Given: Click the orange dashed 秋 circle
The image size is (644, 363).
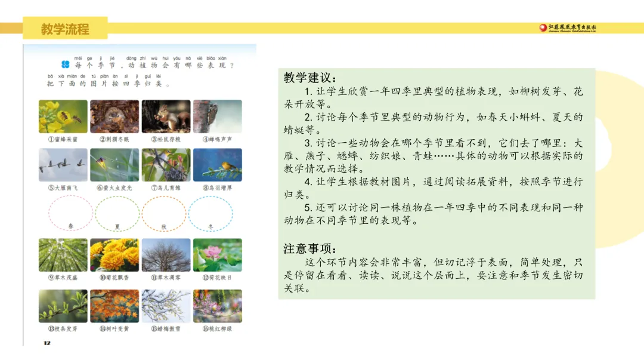Looking at the screenshot, I should [164, 213].
